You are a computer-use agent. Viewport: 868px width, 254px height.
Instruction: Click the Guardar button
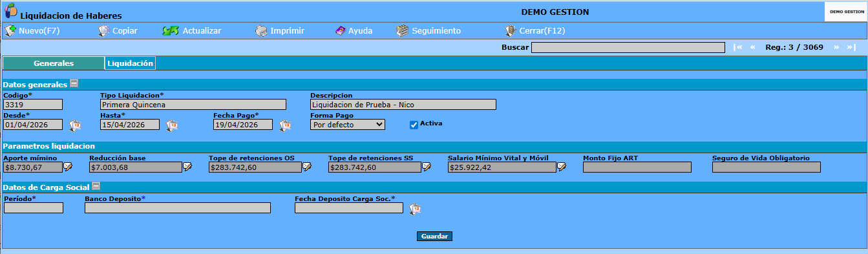(434, 237)
